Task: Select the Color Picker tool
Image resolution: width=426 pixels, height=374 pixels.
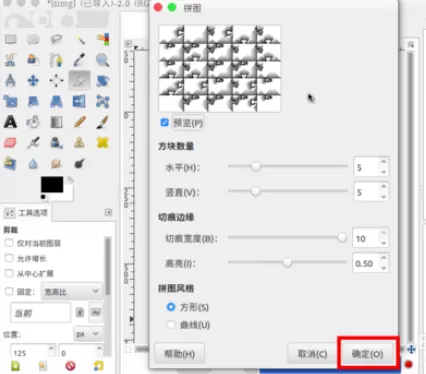Action: pos(80,60)
